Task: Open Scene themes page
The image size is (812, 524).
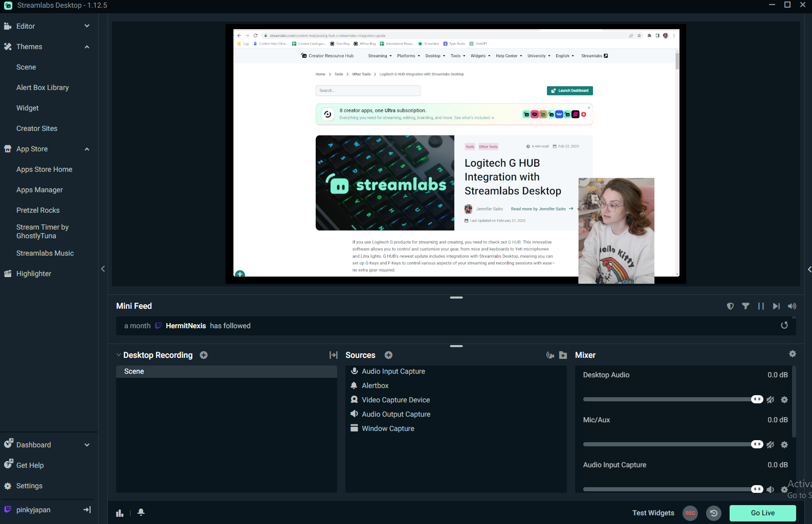Action: 26,67
